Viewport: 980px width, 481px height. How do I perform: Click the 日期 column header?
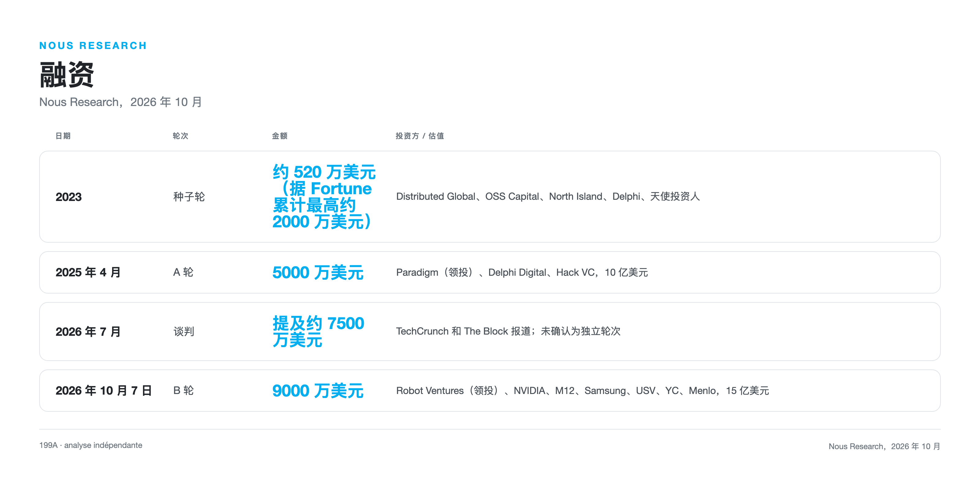click(x=63, y=136)
